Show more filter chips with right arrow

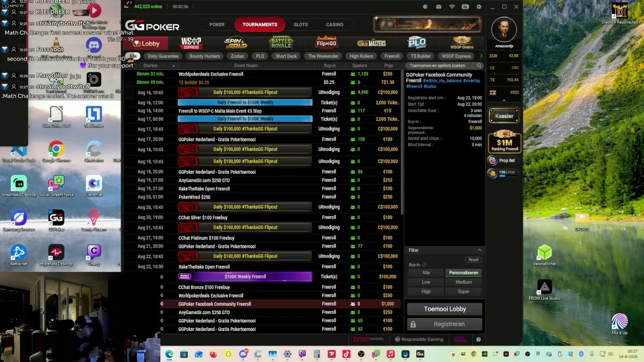pyautogui.click(x=481, y=56)
